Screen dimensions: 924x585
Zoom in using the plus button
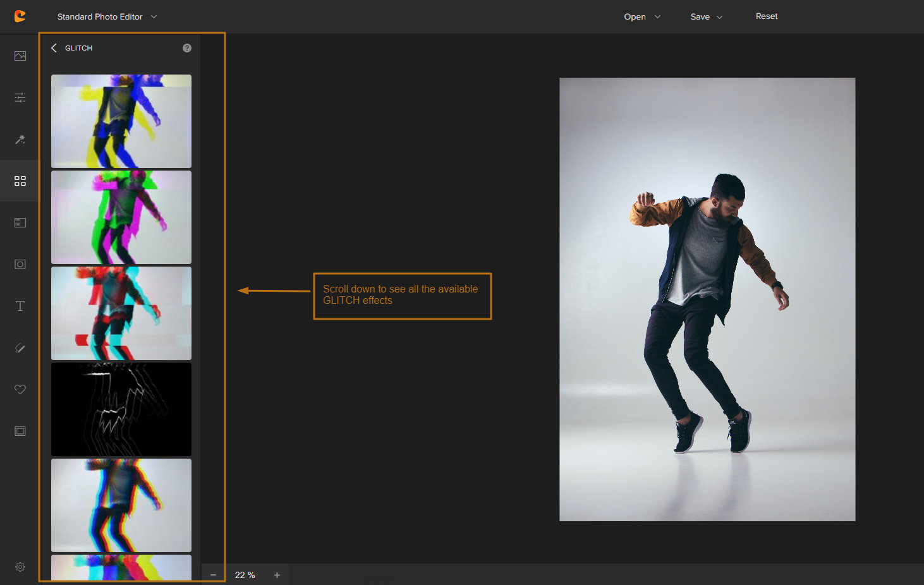[277, 575]
